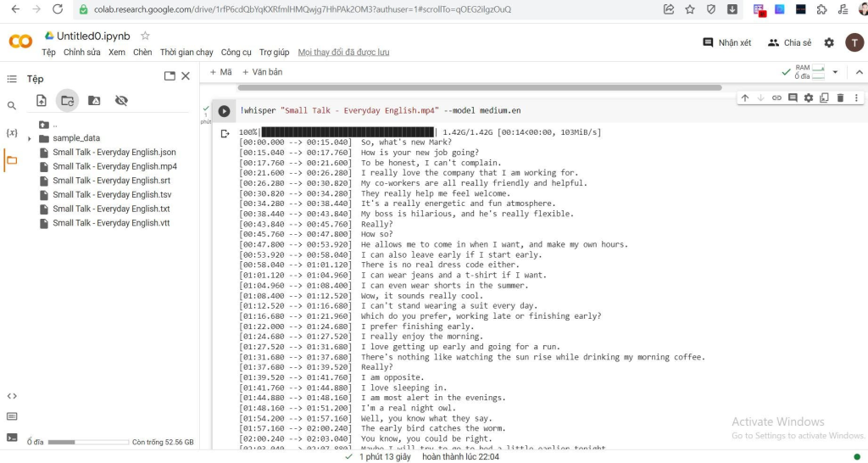The height and width of the screenshot is (463, 868).
Task: Open cell editor settings gear
Action: [809, 98]
